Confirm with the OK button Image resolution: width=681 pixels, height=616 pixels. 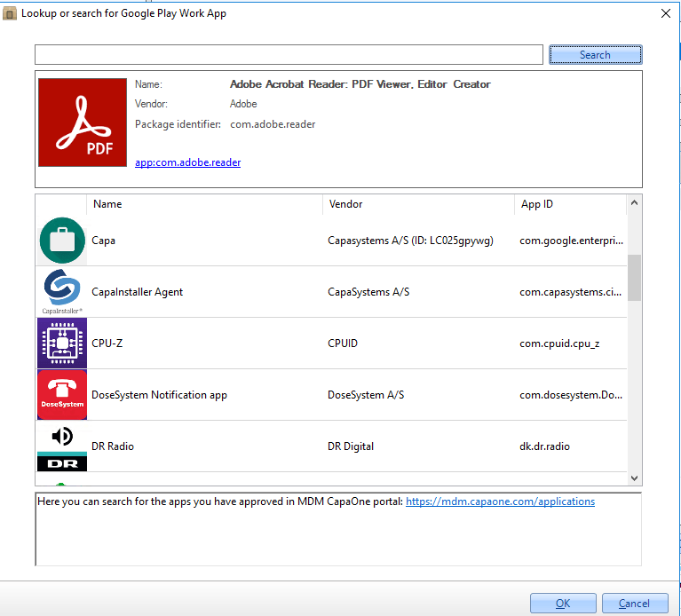(x=563, y=604)
